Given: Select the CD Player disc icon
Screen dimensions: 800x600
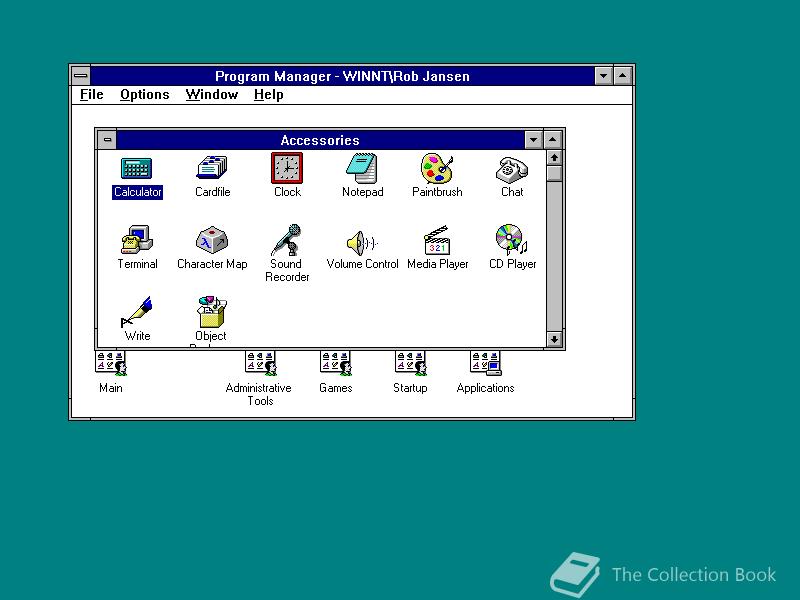Looking at the screenshot, I should (x=512, y=239).
